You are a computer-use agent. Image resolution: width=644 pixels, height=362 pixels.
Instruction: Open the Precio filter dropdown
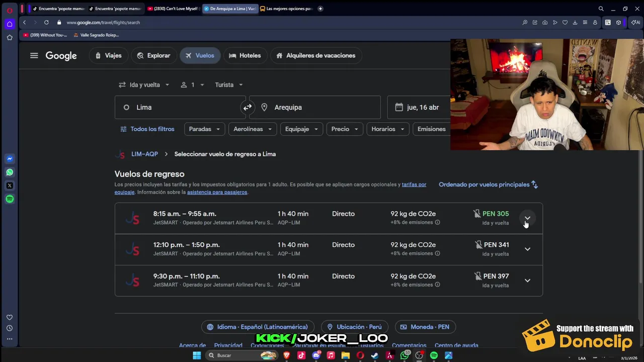(345, 129)
